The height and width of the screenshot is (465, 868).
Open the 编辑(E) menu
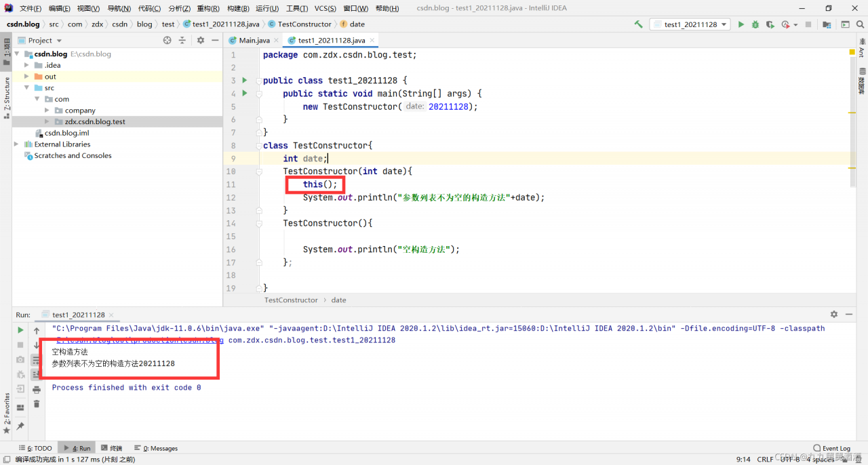coord(60,8)
